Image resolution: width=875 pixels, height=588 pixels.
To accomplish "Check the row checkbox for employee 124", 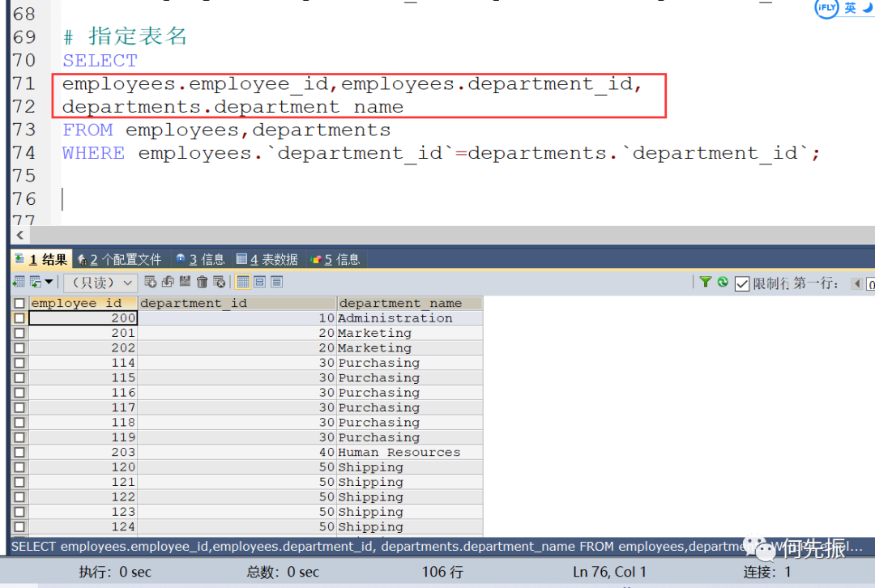I will tap(19, 526).
